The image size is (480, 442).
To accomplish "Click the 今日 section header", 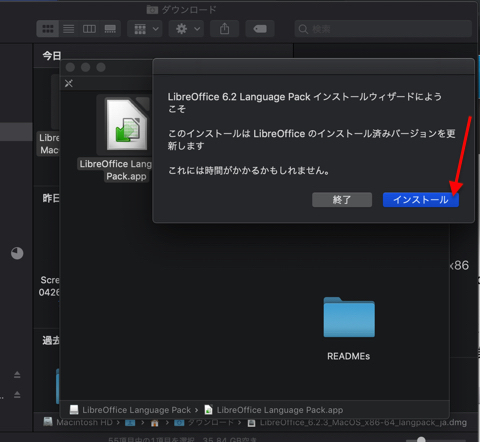I will (x=52, y=56).
